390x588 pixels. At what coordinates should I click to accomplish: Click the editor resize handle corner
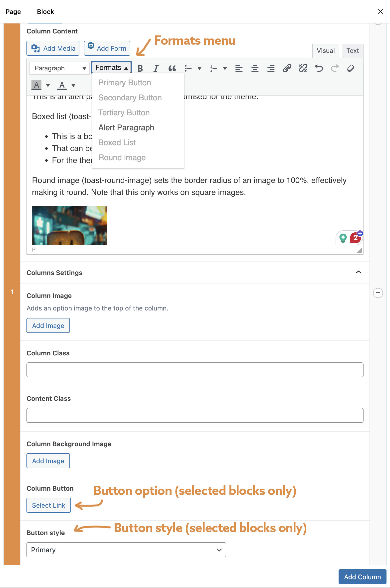pyautogui.click(x=359, y=251)
